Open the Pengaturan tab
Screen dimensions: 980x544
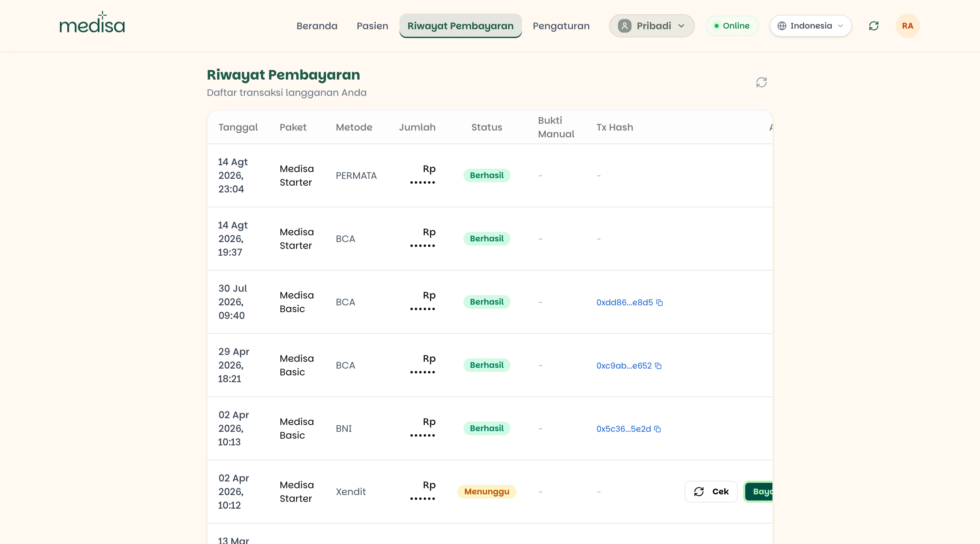561,26
